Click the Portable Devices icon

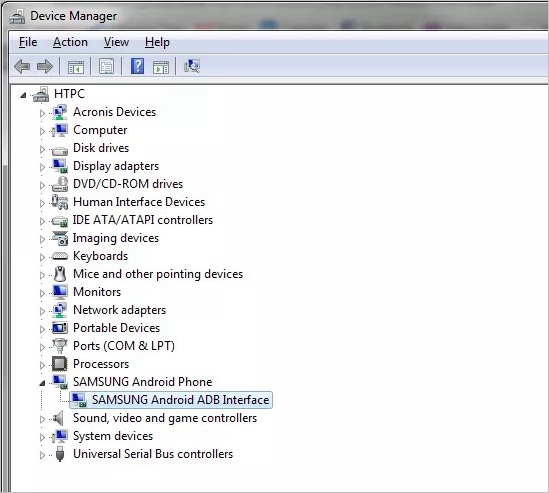pos(60,328)
